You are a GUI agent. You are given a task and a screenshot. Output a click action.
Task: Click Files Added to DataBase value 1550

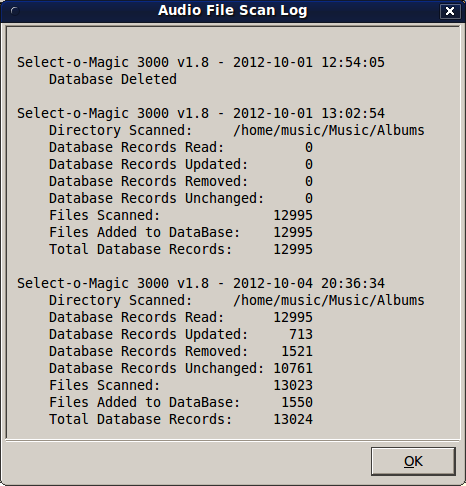click(297, 402)
